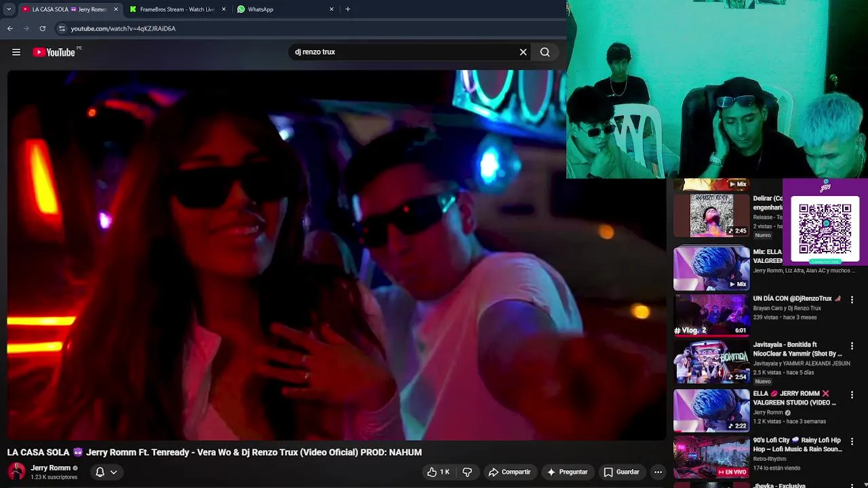Select the LA CASA SOLA Jerry Romm tab
The image size is (868, 488).
click(69, 9)
